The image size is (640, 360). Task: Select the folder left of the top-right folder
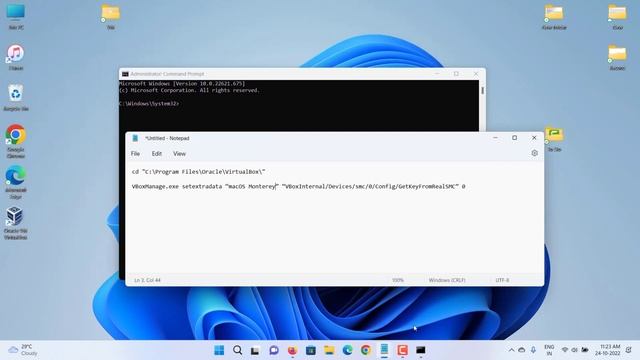(554, 16)
